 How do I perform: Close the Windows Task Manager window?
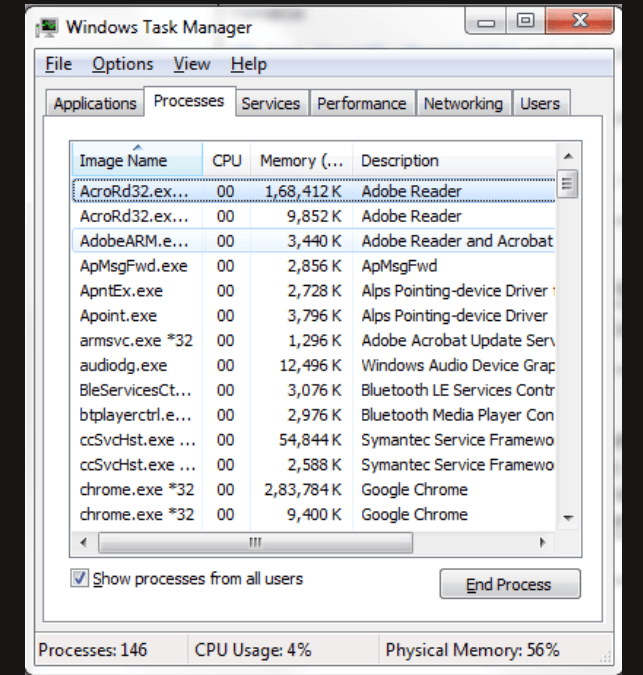[x=580, y=21]
